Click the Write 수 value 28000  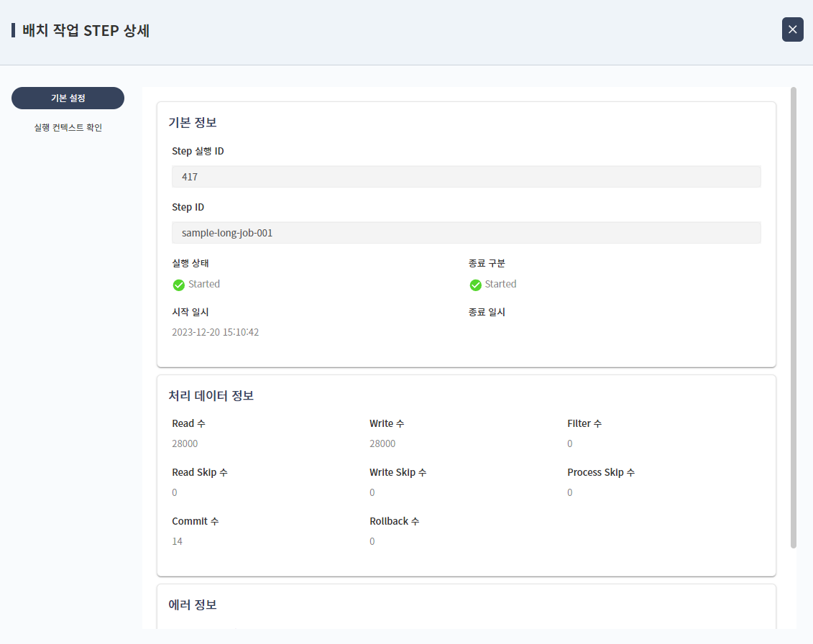(382, 443)
